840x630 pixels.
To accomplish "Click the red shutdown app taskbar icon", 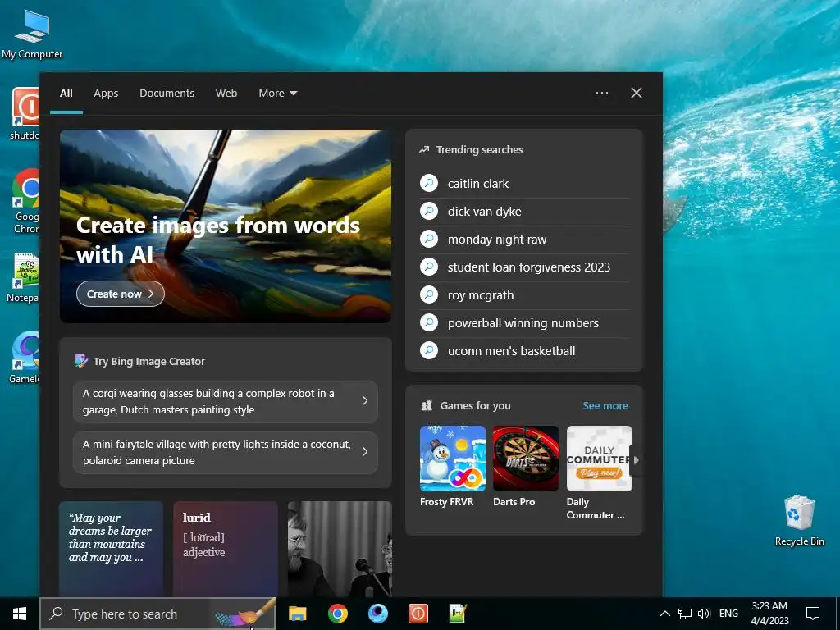I will 418,614.
